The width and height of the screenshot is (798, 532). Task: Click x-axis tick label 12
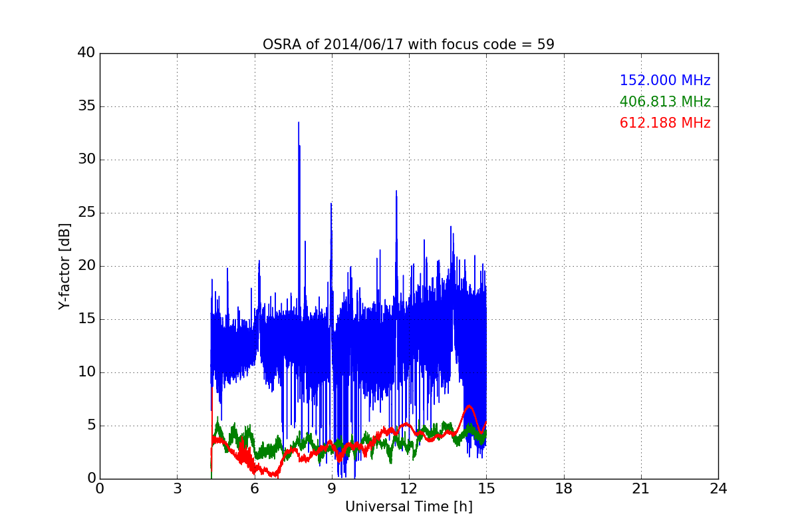[x=409, y=489]
